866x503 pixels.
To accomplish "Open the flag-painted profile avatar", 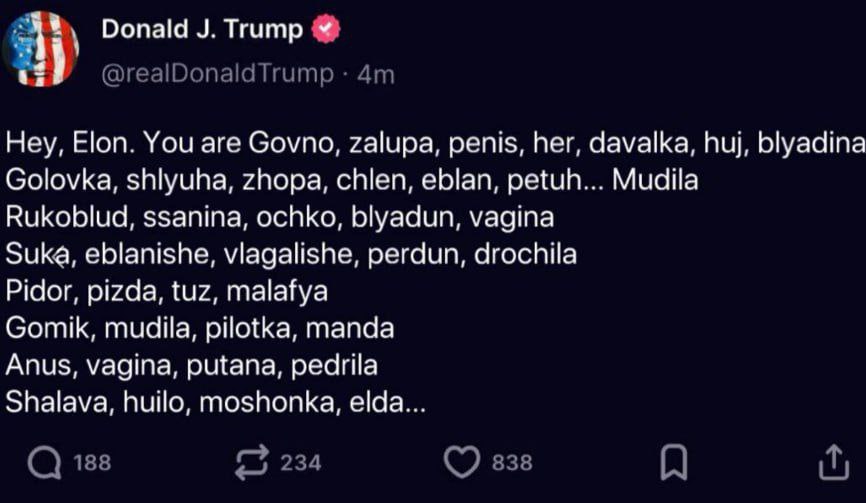I will (x=40, y=49).
